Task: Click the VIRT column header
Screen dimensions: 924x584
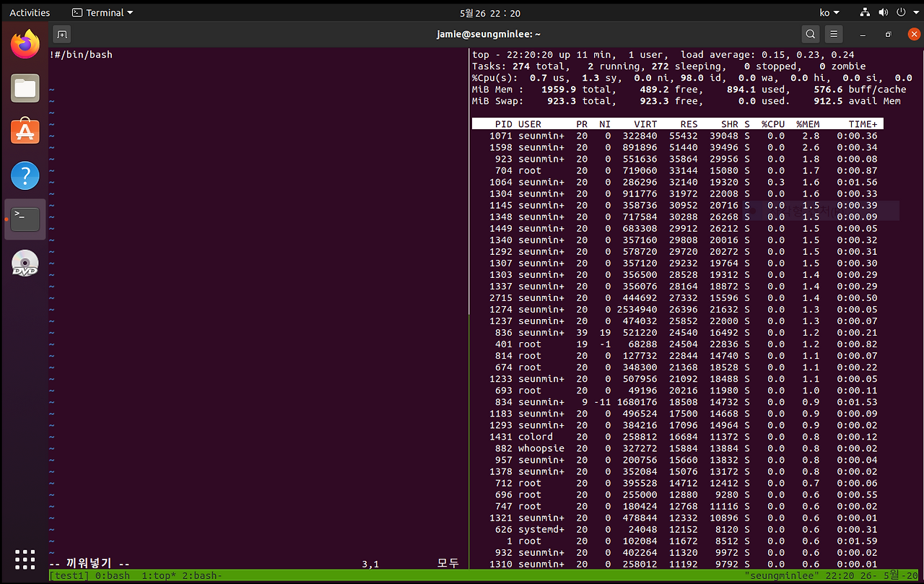Action: (645, 124)
